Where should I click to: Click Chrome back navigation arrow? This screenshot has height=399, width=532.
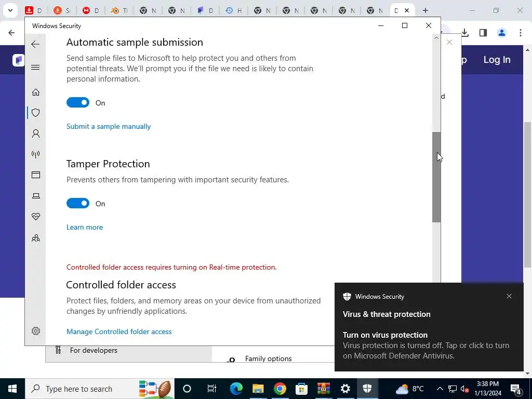pyautogui.click(x=11, y=33)
